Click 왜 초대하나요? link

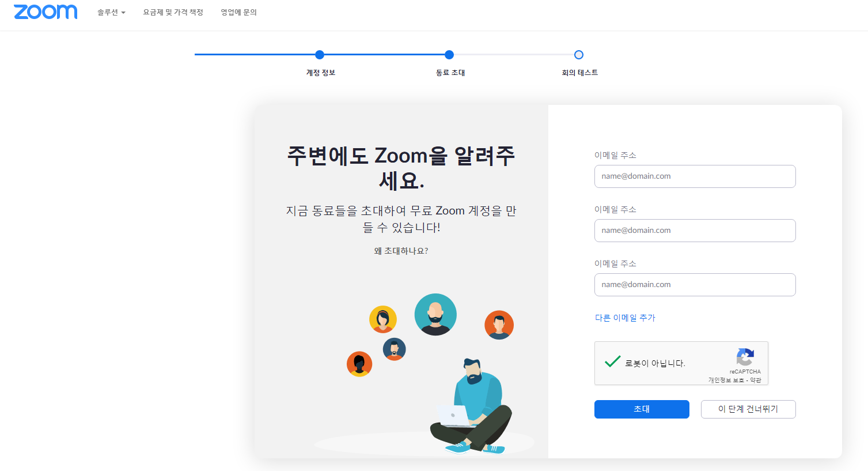(x=401, y=251)
